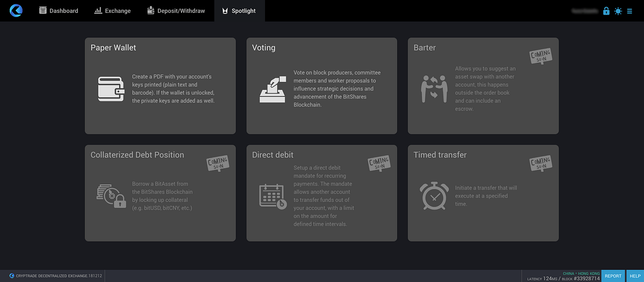Click the coins and padlock debt icon
The height and width of the screenshot is (282, 644).
point(111,196)
